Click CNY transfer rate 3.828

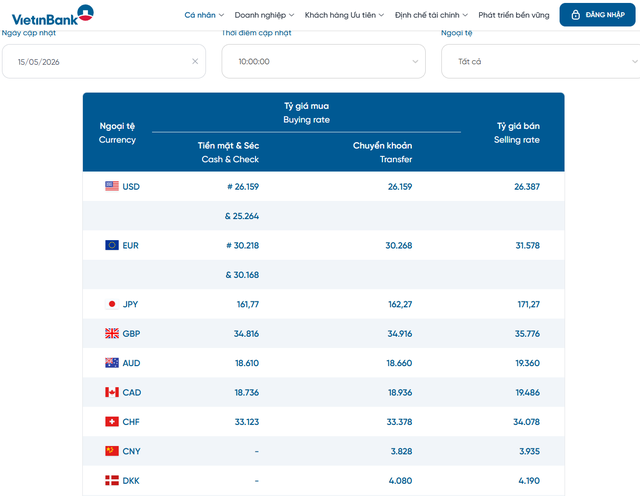point(401,451)
